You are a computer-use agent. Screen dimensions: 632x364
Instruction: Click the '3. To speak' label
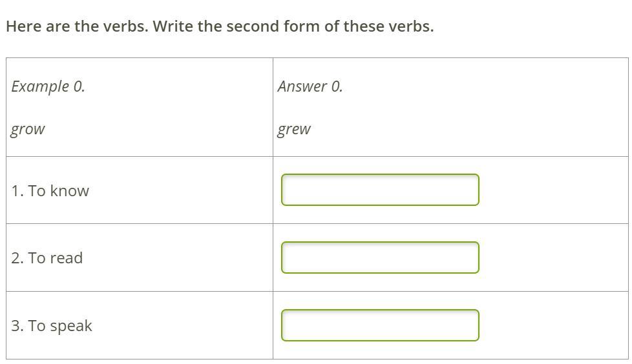pyautogui.click(x=52, y=326)
